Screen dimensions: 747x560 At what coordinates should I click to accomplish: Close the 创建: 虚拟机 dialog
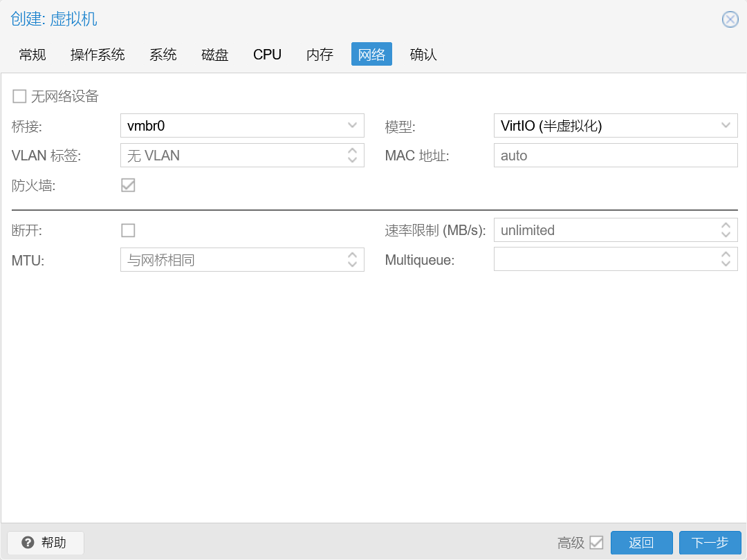(x=730, y=19)
